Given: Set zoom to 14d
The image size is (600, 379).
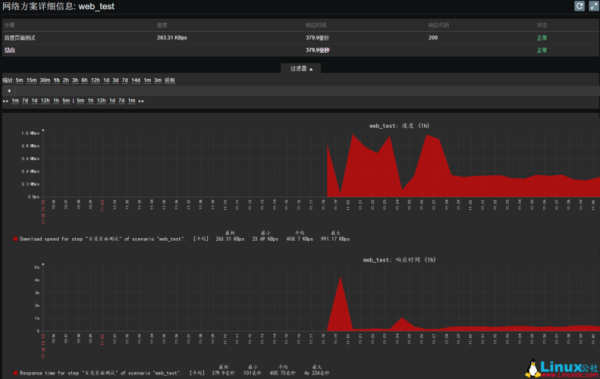Looking at the screenshot, I should point(136,80).
